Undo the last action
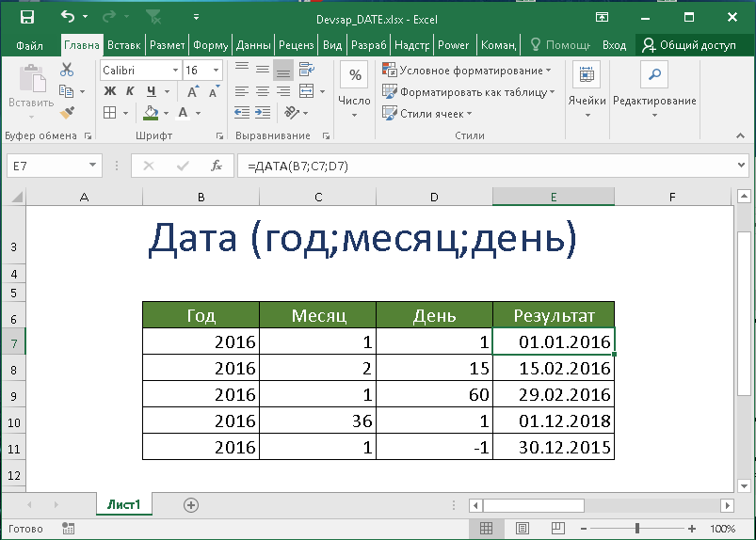Viewport: 756px width, 540px height. (68, 17)
